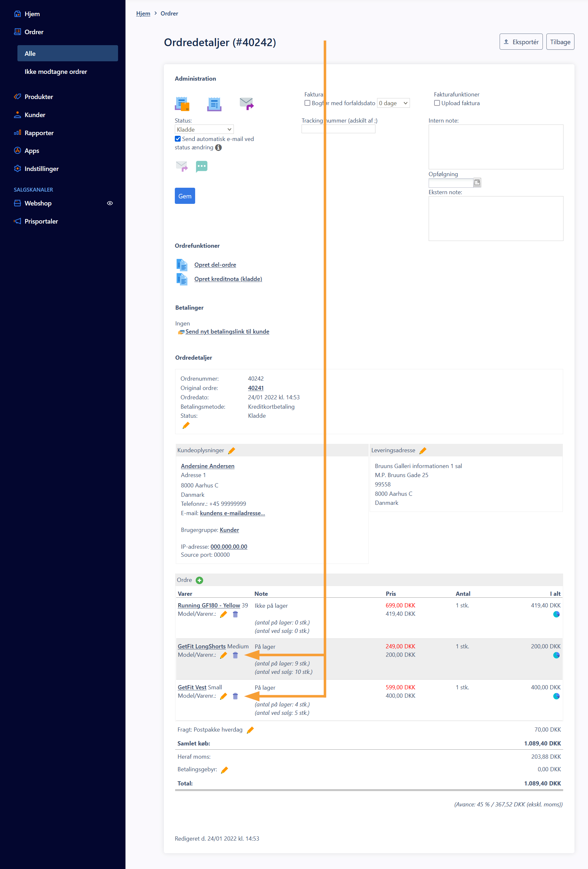Select Ikke modtagne ordrer submenu item
The height and width of the screenshot is (869, 588).
point(56,72)
